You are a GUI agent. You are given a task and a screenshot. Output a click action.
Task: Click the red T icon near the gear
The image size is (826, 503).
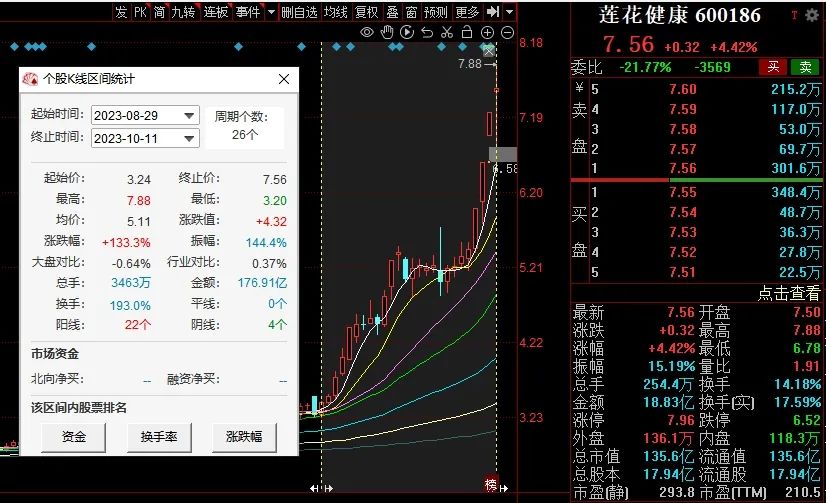point(794,15)
